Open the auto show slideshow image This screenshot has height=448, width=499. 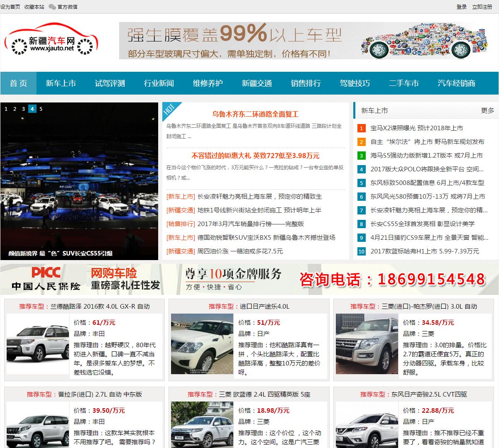pyautogui.click(x=79, y=181)
